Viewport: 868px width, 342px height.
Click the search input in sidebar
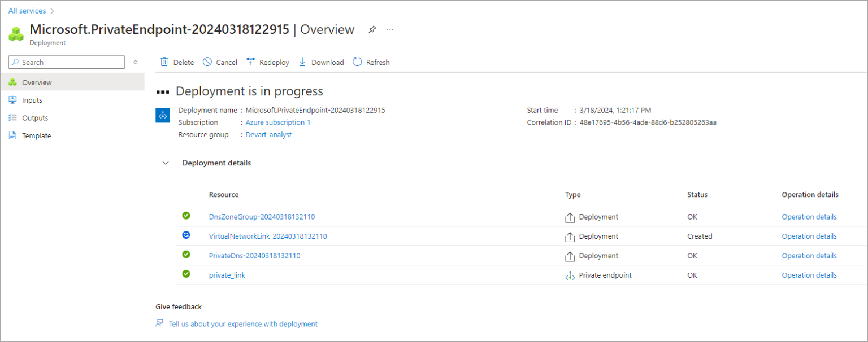66,62
